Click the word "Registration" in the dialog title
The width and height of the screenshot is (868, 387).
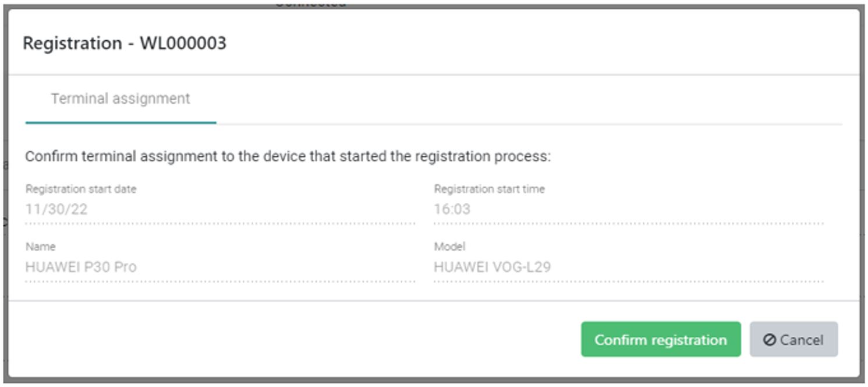pos(72,43)
